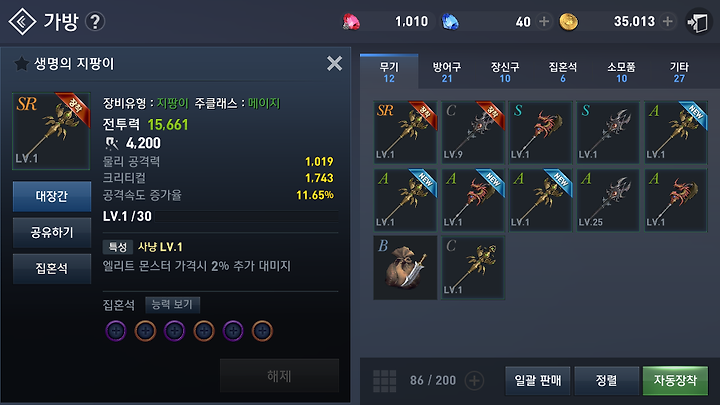Toggle favorite star for 생명의 지팡이
The image size is (720, 405).
[21, 63]
